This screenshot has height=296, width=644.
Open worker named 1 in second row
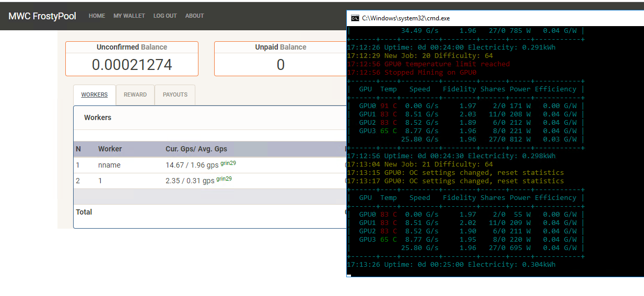point(100,181)
